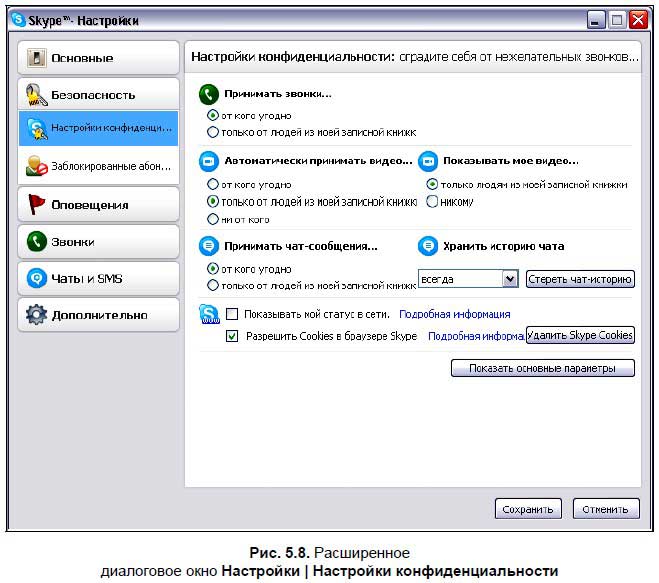Switch to the Звонки settings section
This screenshot has width=659, height=583.
98,241
